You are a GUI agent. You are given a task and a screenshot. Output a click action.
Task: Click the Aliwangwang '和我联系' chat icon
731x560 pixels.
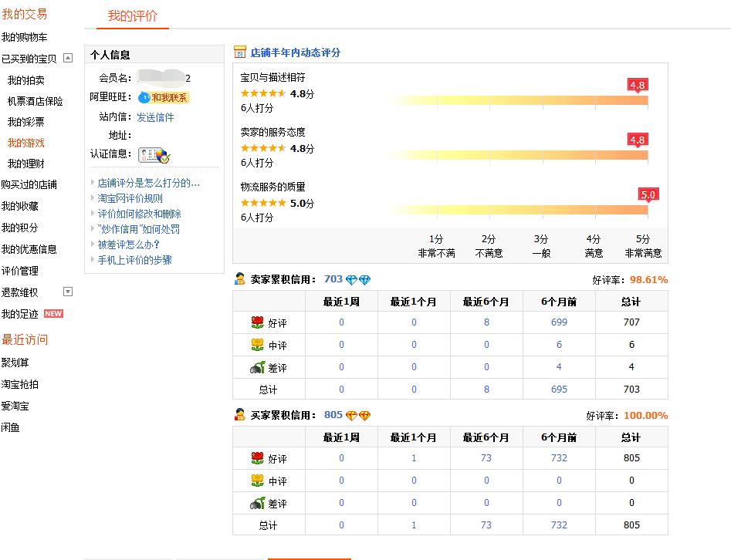tap(163, 98)
